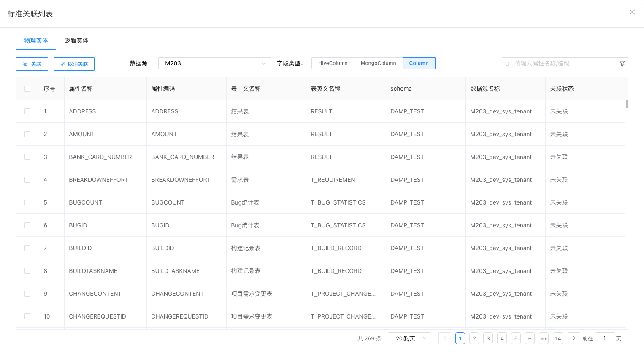Open the 数据源 M203 dropdown
The height and width of the screenshot is (359, 644).
214,63
